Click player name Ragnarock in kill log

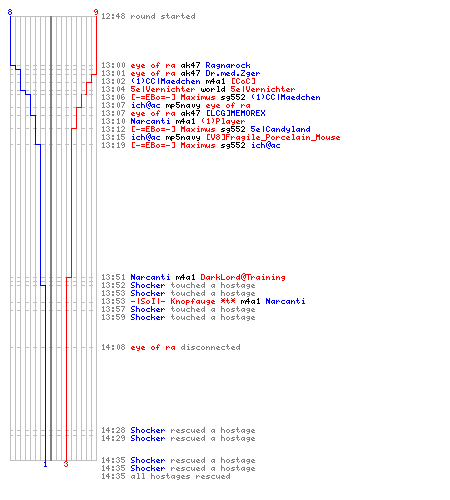click(x=228, y=65)
